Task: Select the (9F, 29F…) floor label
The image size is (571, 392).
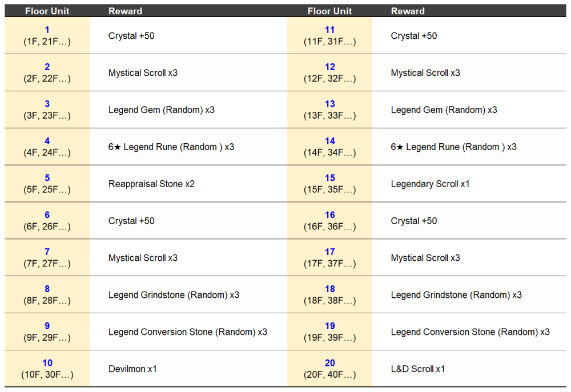Action: point(47,337)
